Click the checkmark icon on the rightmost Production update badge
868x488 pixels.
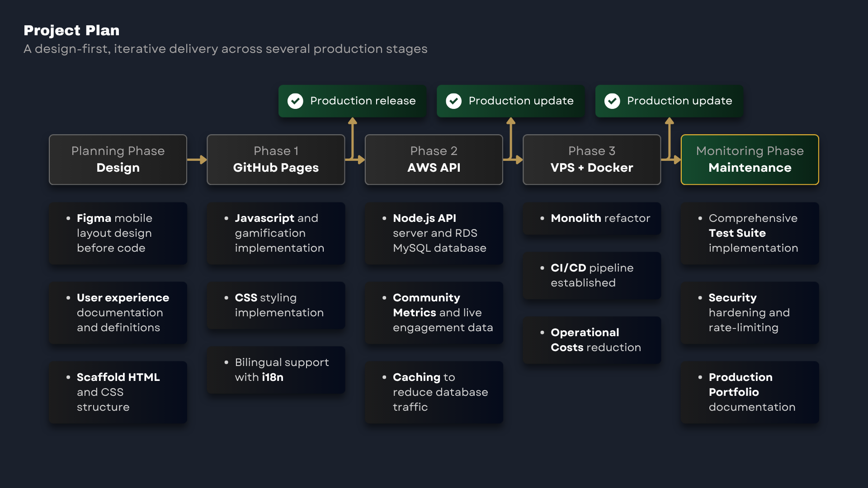pos(612,101)
